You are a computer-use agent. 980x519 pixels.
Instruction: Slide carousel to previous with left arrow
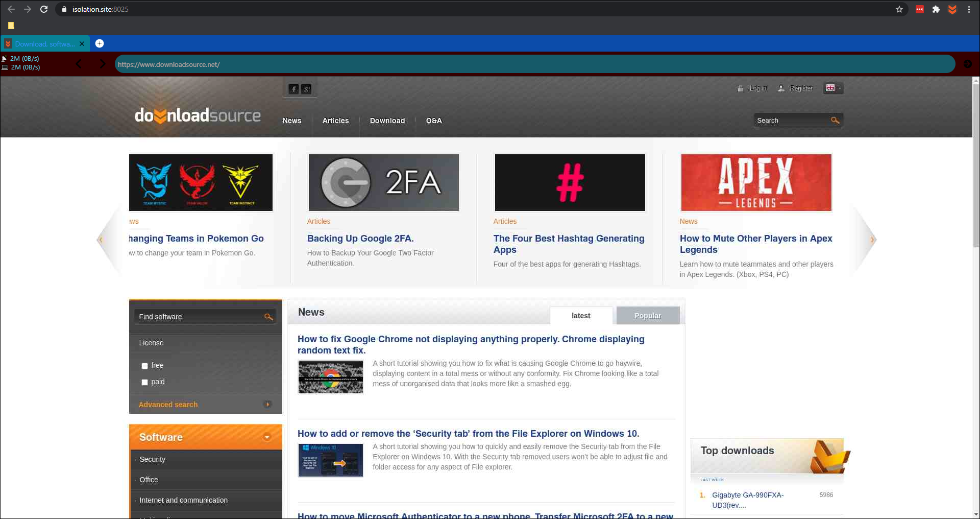pyautogui.click(x=101, y=239)
